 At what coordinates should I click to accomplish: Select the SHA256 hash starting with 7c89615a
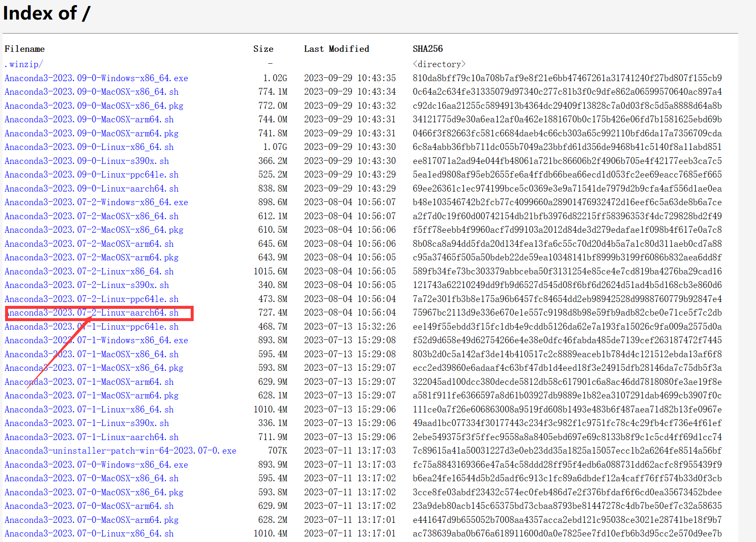567,451
